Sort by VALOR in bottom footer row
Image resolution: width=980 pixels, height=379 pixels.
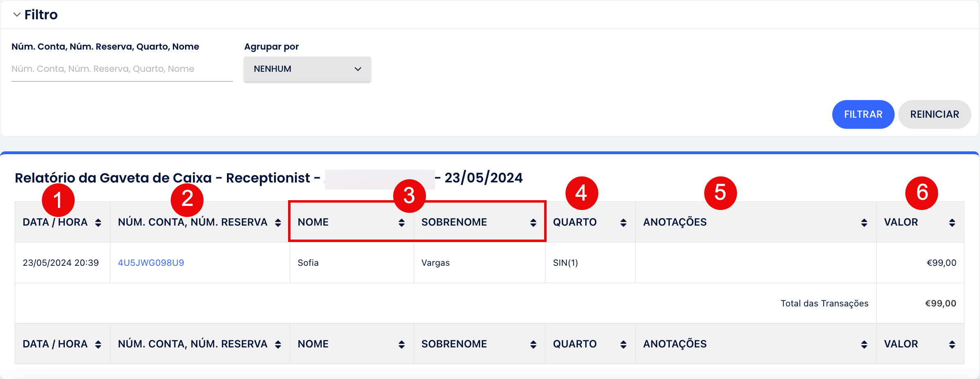tap(920, 344)
